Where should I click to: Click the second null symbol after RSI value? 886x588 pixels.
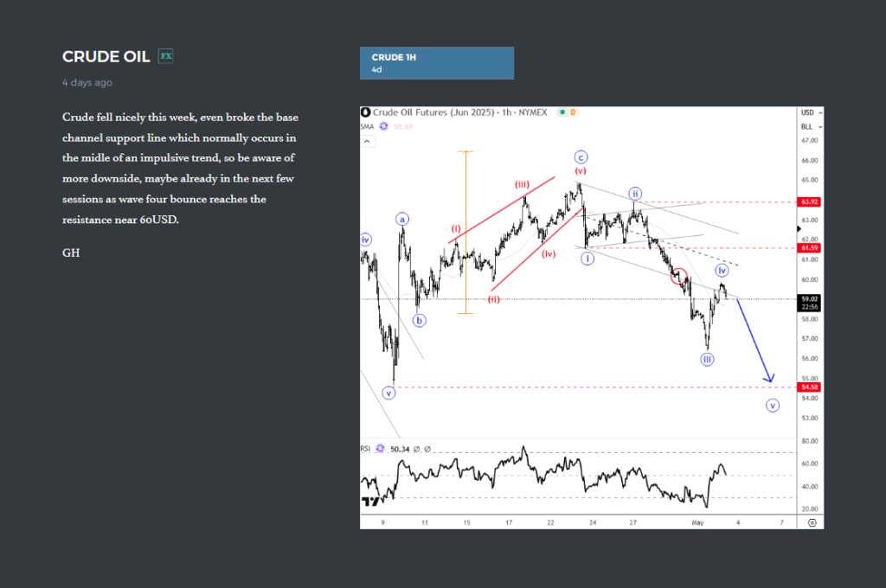point(427,449)
